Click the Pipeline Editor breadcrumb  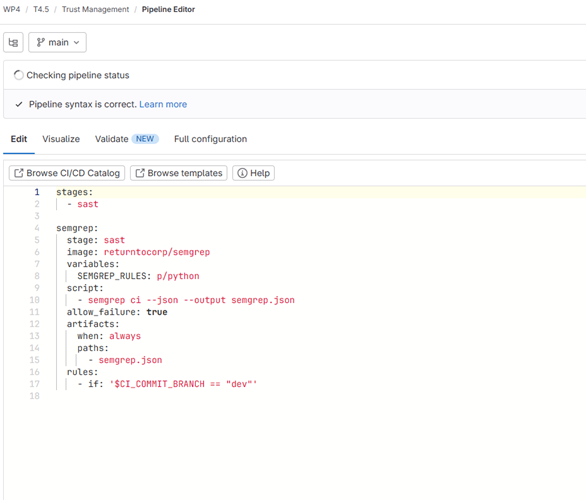(x=168, y=9)
